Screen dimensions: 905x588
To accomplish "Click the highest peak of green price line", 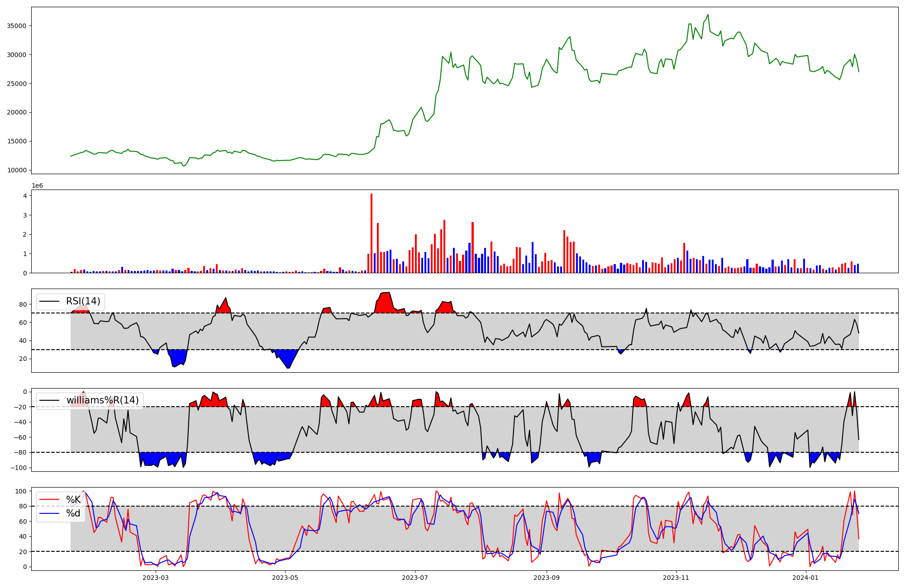I will tap(708, 14).
